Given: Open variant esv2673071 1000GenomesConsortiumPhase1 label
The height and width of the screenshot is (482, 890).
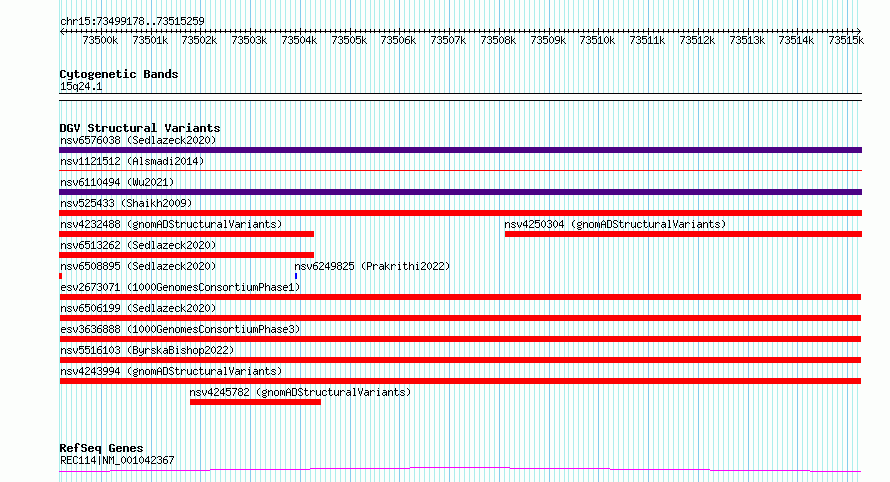Looking at the screenshot, I should (x=180, y=287).
